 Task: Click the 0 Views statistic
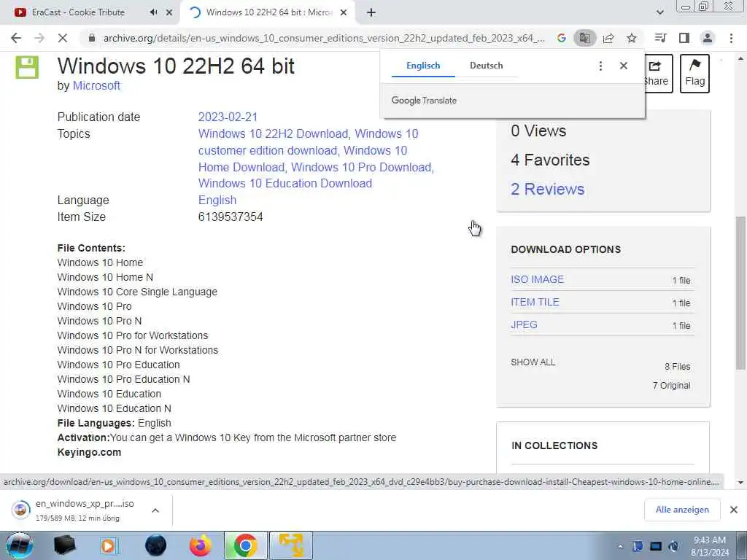click(x=538, y=131)
